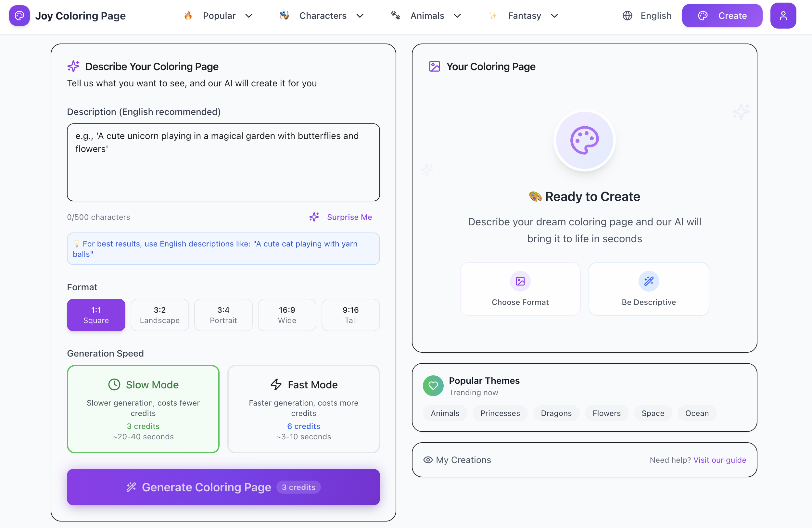Click into the Description text field

[x=223, y=162]
